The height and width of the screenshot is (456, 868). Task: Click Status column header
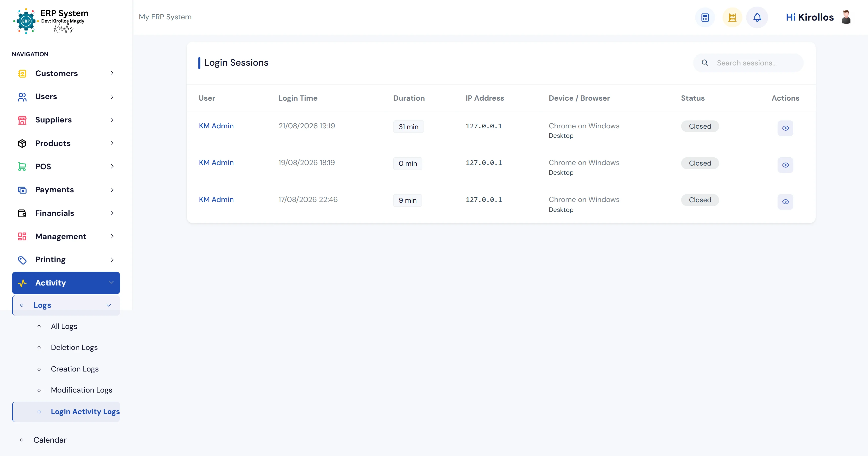[x=693, y=98]
